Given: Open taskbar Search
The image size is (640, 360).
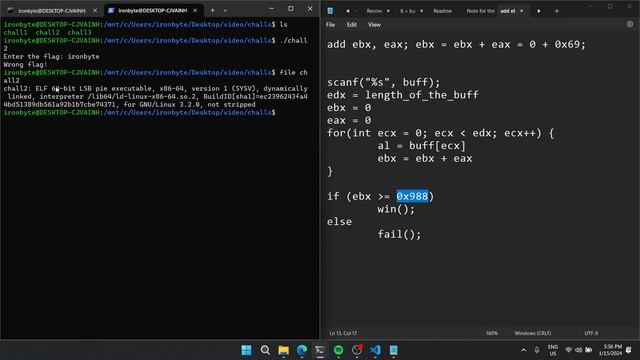Looking at the screenshot, I should (x=265, y=350).
